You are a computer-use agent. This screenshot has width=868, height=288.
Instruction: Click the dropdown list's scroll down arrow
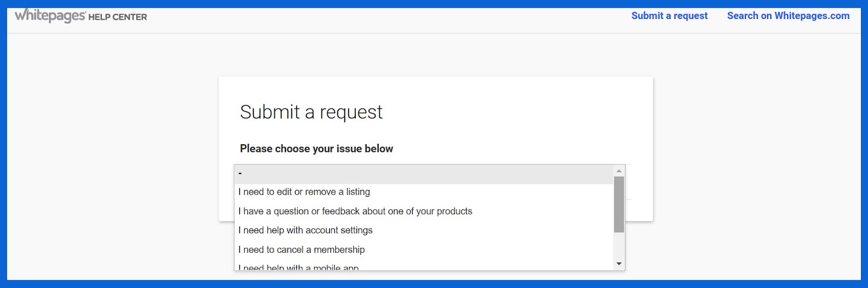619,264
